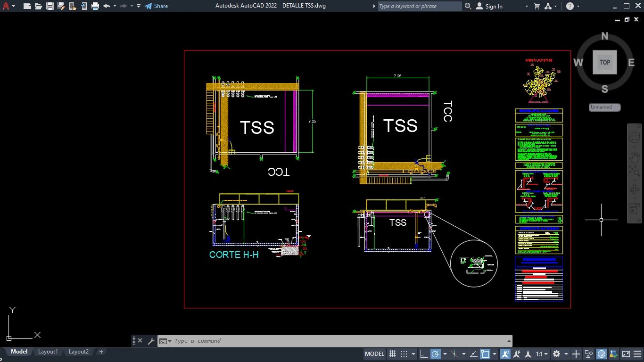Click the Plot printer icon
Screen dimensions: 644x362
[x=95, y=6]
